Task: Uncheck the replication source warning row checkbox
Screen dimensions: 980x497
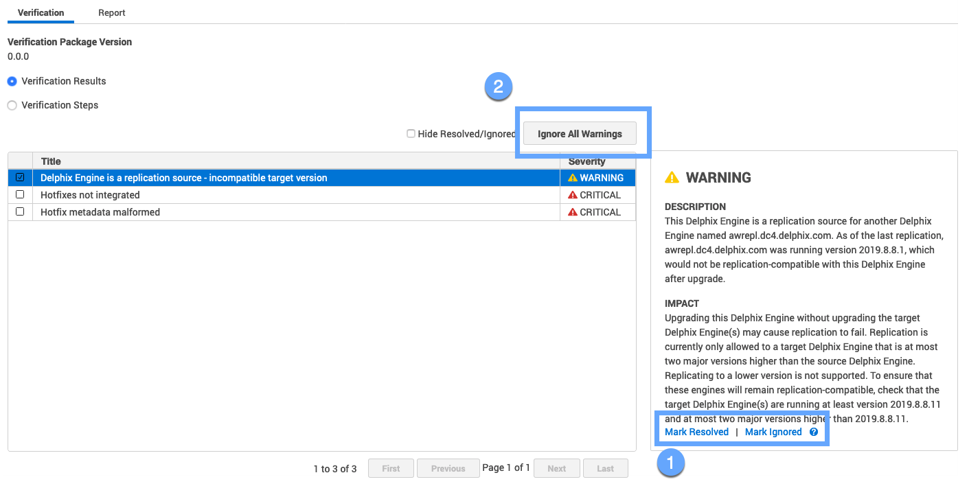Action: click(20, 177)
